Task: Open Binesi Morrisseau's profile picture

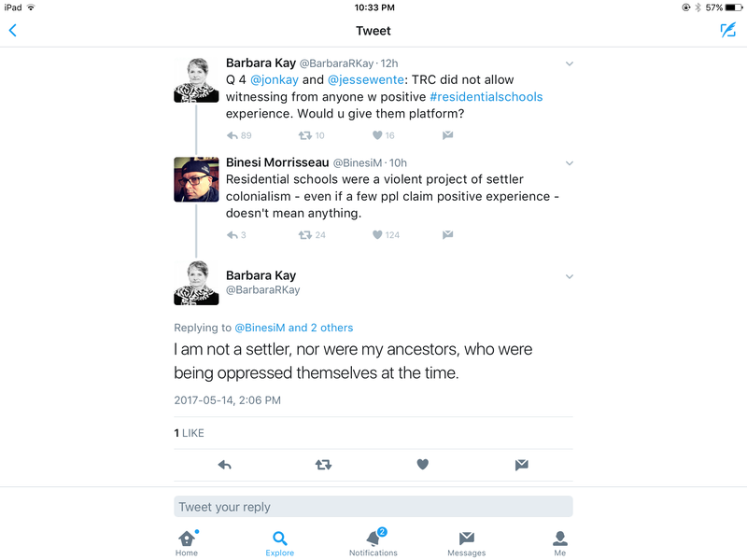Action: pos(196,179)
